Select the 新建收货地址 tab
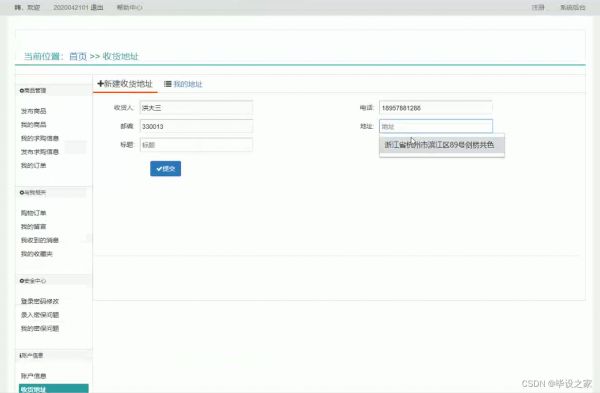600x393 pixels. [125, 84]
